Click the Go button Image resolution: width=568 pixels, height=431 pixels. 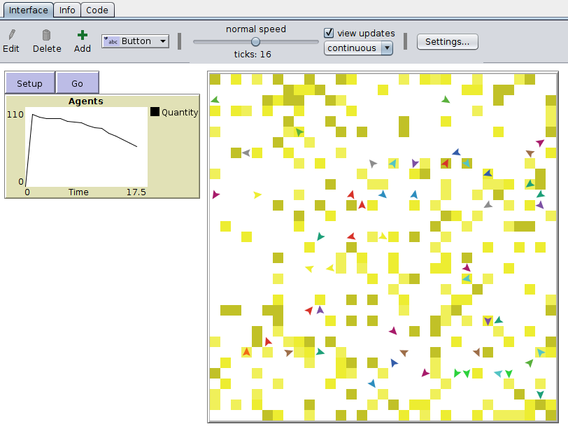click(77, 83)
